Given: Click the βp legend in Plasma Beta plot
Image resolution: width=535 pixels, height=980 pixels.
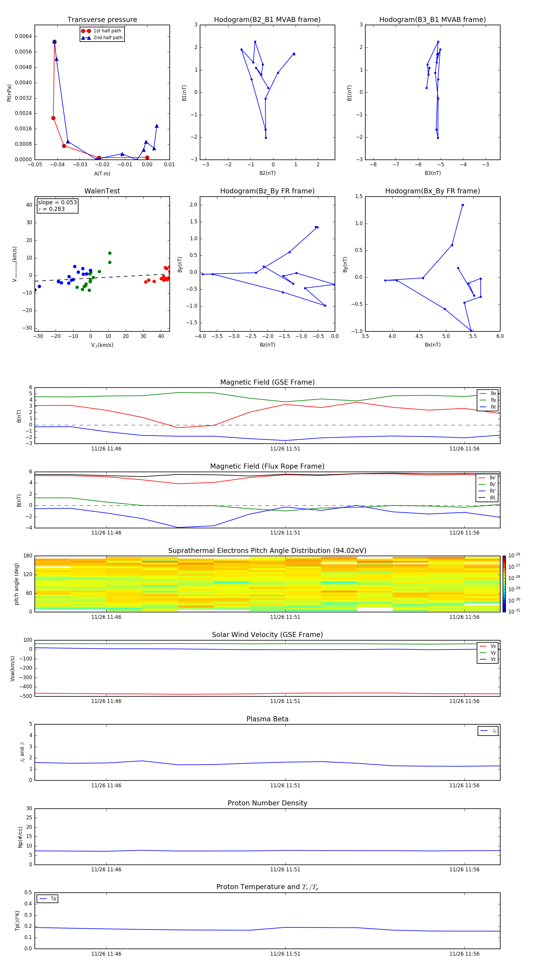Looking at the screenshot, I should 488,731.
